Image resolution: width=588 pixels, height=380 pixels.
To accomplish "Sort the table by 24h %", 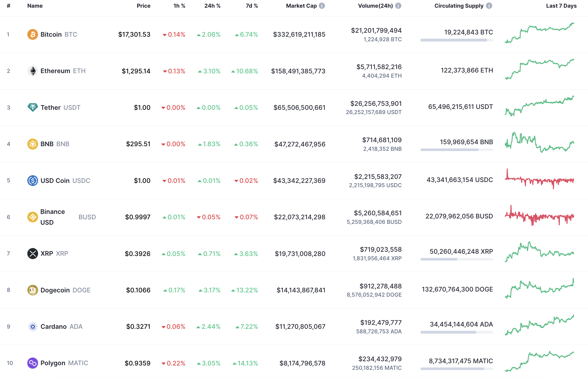I will click(x=212, y=5).
